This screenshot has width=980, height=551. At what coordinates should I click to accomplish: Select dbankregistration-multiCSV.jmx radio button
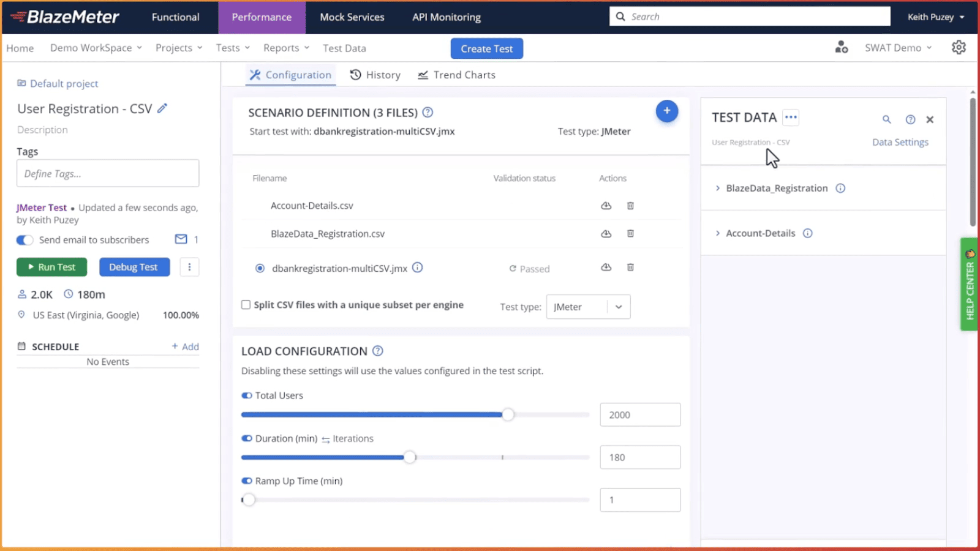pos(260,268)
